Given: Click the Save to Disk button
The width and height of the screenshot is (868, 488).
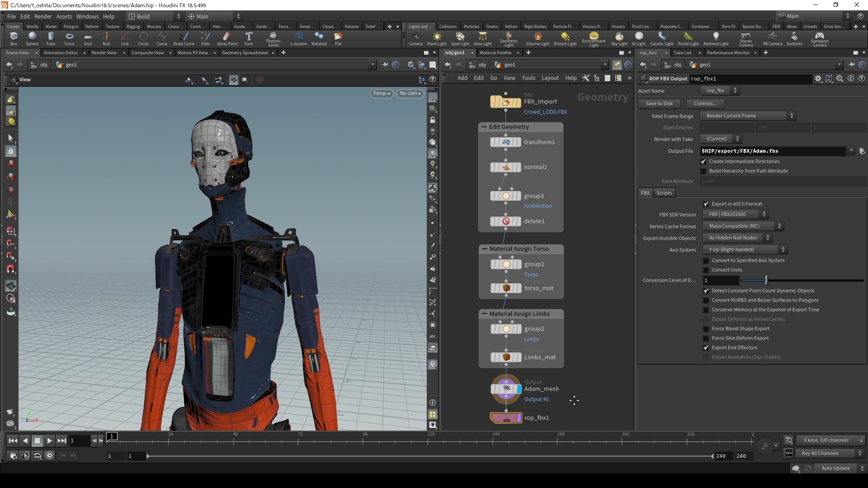Looking at the screenshot, I should [x=659, y=104].
